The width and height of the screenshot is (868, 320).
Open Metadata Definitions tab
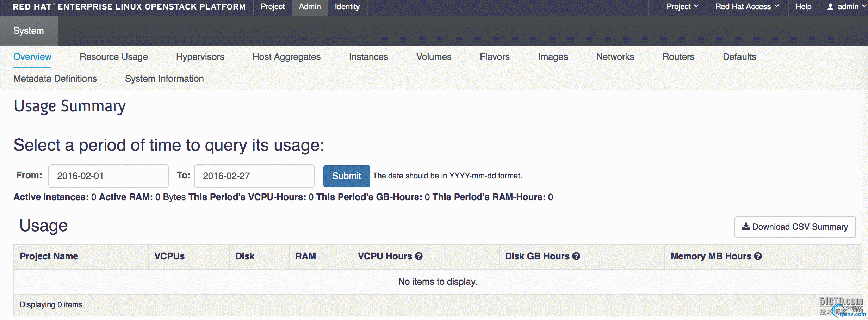click(x=55, y=79)
